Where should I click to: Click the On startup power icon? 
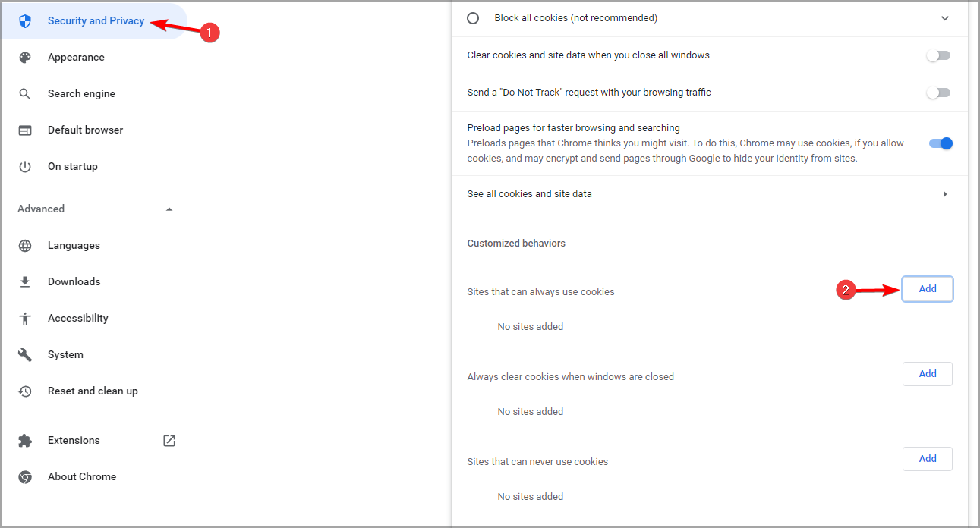pyautogui.click(x=25, y=167)
